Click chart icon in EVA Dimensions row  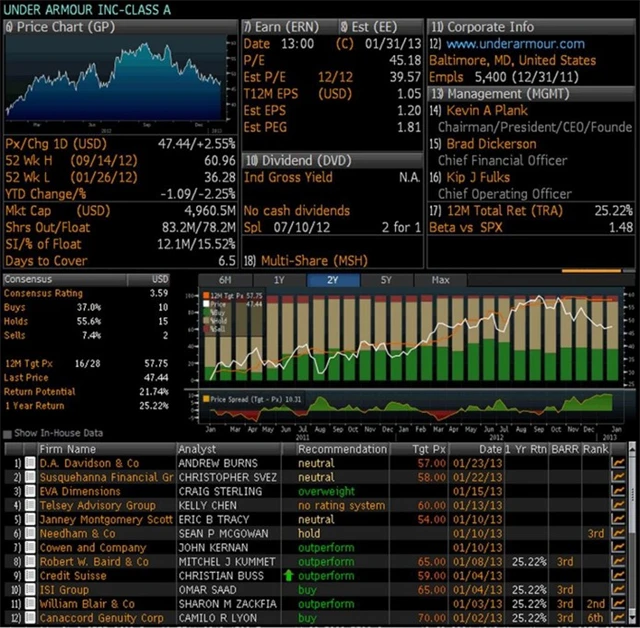click(x=616, y=492)
